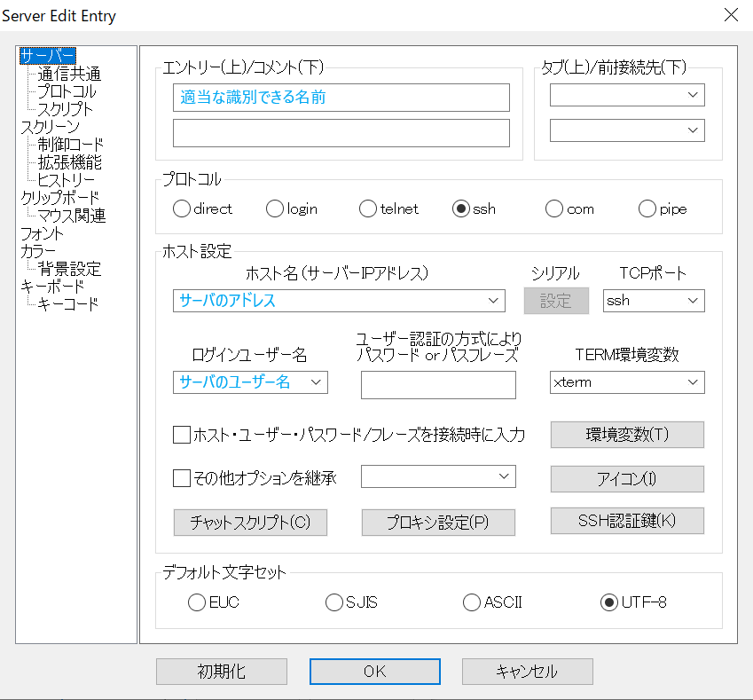Image resolution: width=753 pixels, height=700 pixels.
Task: Open the ホスト名 server address dropdown
Action: 495,300
